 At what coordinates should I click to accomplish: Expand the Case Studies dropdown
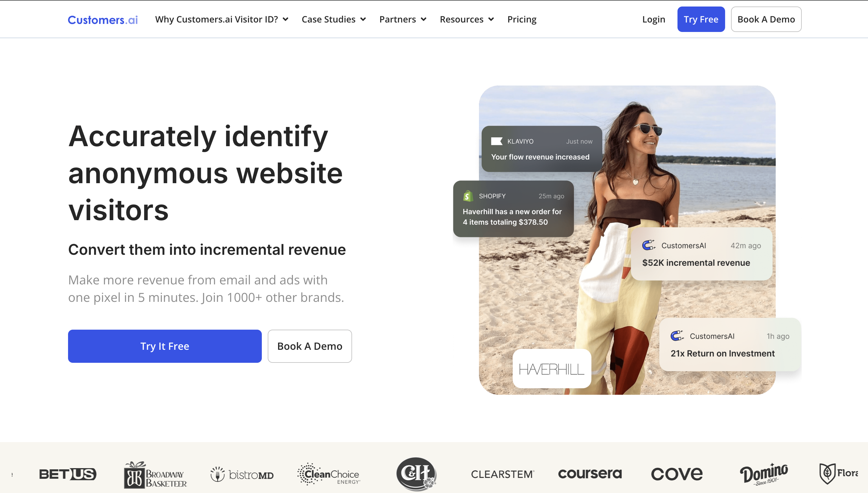point(334,19)
